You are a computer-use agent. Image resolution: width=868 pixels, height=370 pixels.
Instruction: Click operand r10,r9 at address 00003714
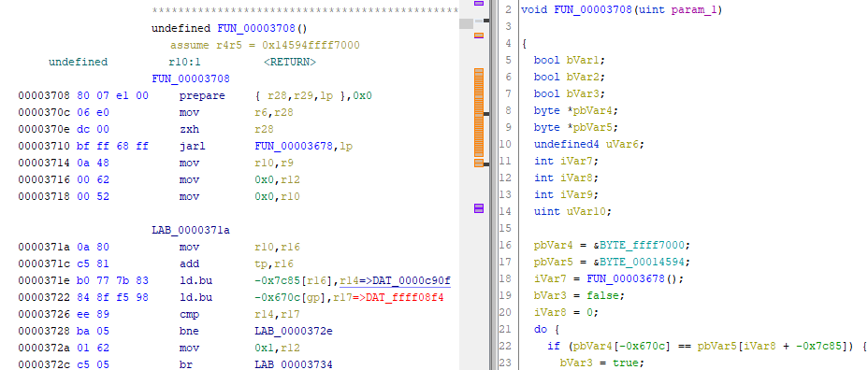(273, 164)
